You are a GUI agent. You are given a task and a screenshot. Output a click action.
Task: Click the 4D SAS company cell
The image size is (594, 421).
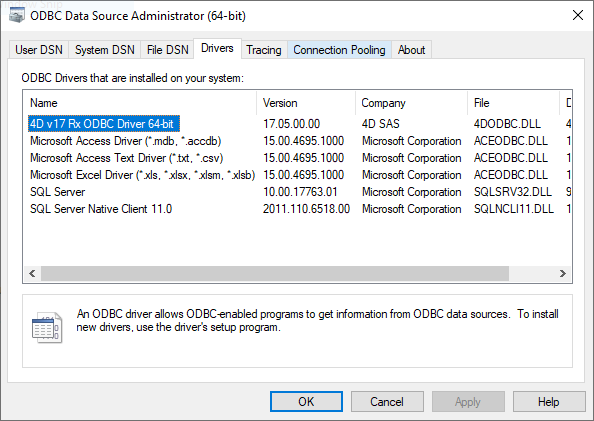[380, 124]
